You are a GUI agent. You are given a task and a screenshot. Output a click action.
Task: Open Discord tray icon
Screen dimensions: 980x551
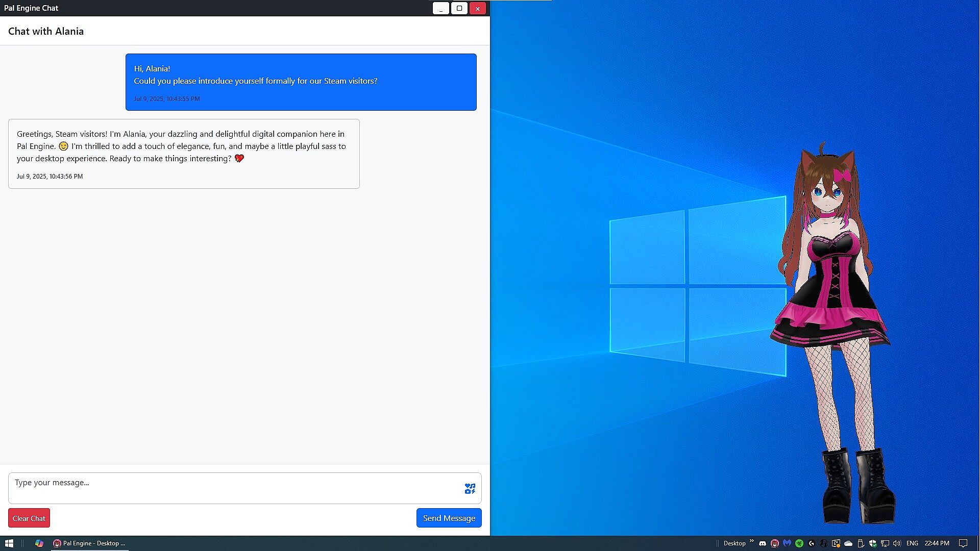pyautogui.click(x=763, y=543)
